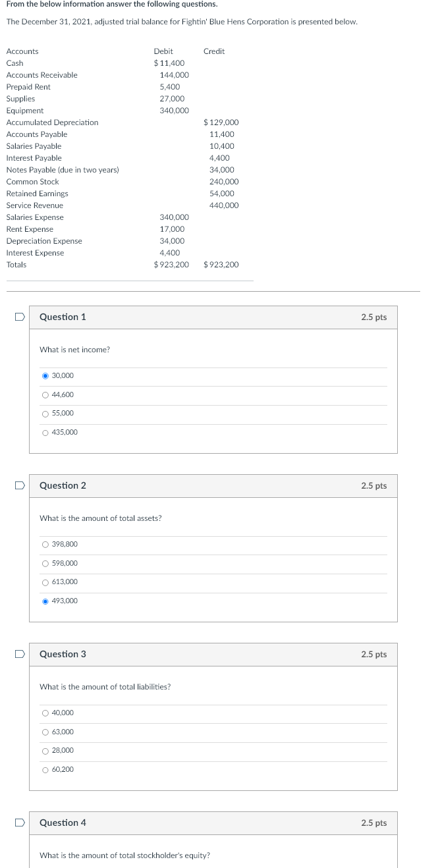Screen dimensions: 438x868
Task: Flag Question 4 with bookmark icon
Action: (x=20, y=823)
